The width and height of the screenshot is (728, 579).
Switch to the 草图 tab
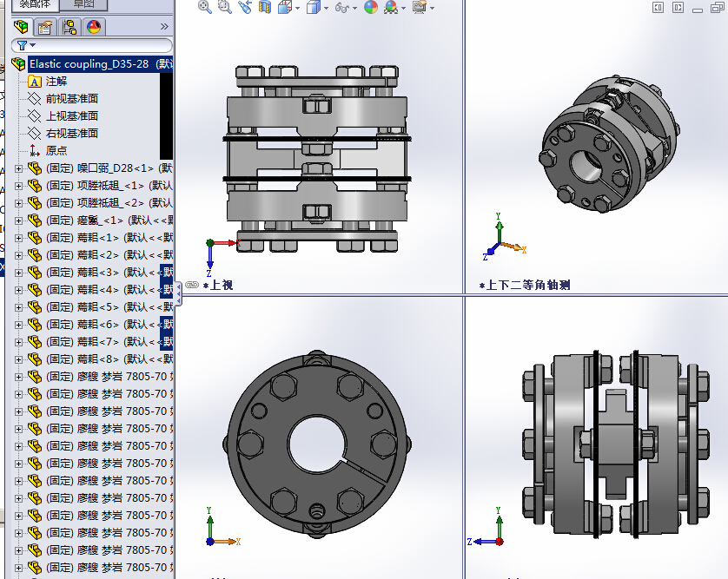[84, 4]
